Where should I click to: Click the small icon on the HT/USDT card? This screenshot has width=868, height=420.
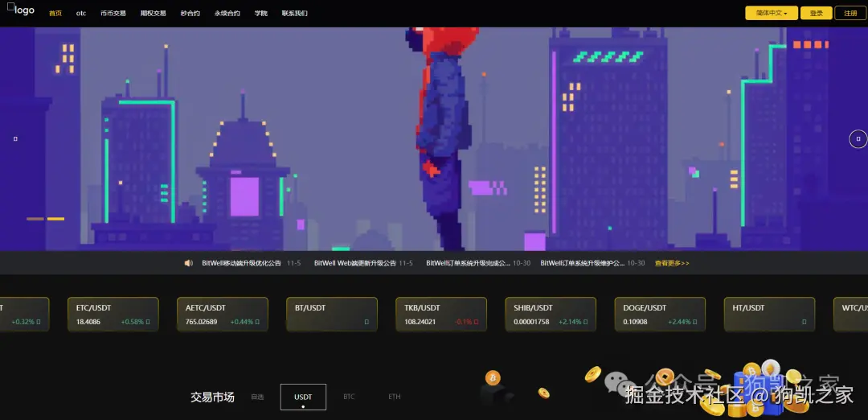click(x=805, y=322)
